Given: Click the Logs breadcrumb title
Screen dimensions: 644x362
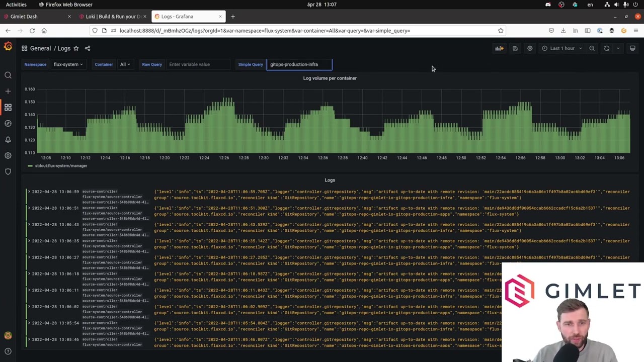Looking at the screenshot, I should point(64,48).
